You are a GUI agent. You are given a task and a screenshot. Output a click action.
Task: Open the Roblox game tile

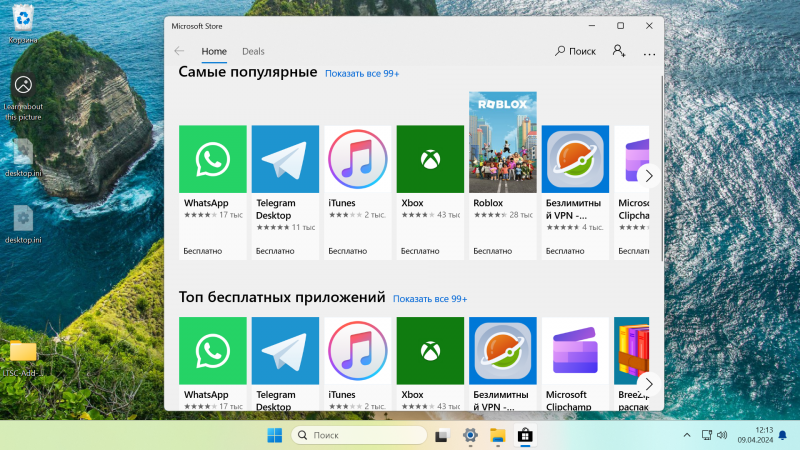point(503,176)
